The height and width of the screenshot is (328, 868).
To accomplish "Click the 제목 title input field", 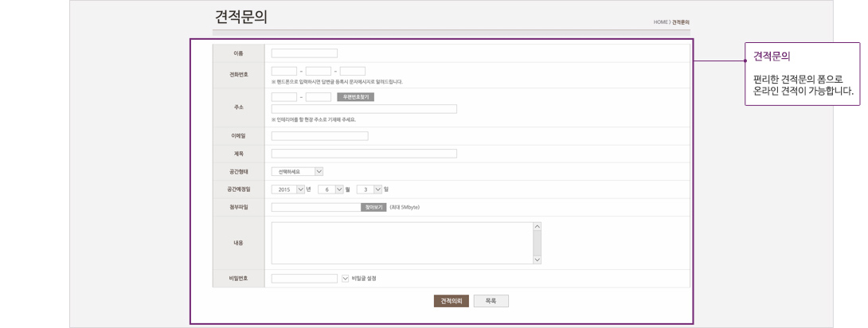I will tap(364, 154).
